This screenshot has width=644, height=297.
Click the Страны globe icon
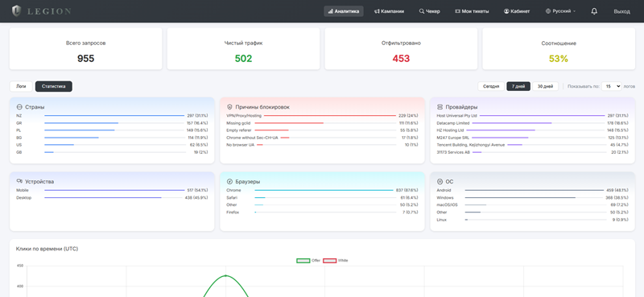19,107
